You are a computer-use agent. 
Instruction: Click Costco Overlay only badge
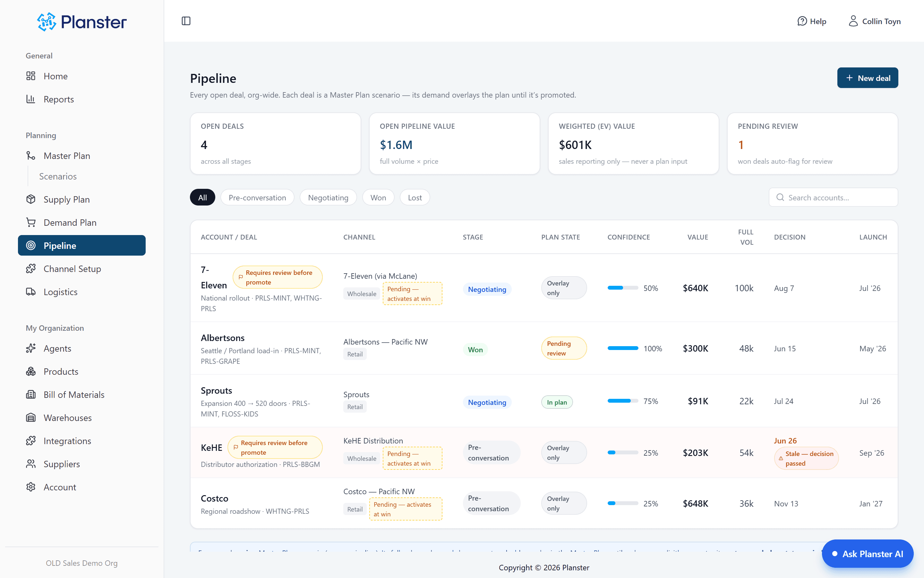(564, 504)
